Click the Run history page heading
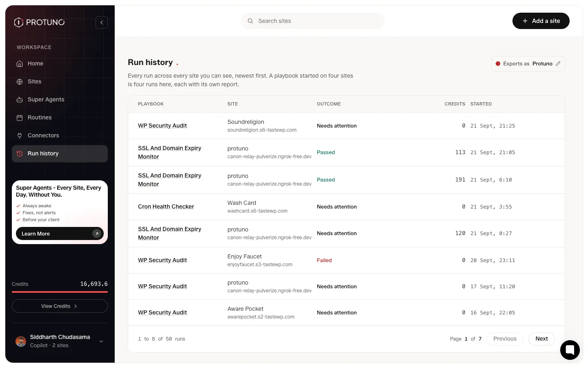The width and height of the screenshot is (588, 368). click(150, 63)
